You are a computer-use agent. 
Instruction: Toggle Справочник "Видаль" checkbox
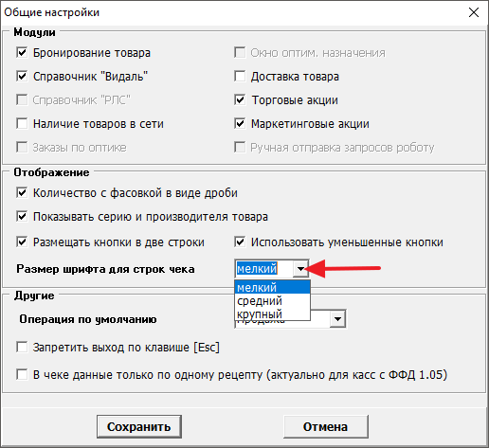pos(22,76)
